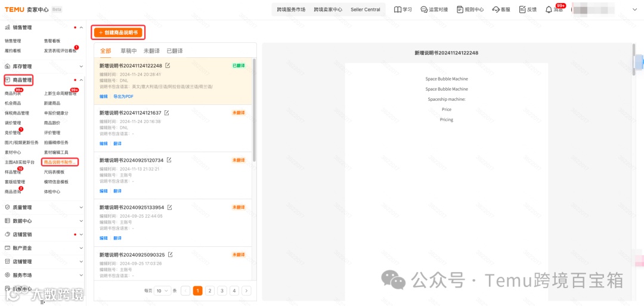
Task: Open the per-page count dropdown showing 10
Action: 163,291
